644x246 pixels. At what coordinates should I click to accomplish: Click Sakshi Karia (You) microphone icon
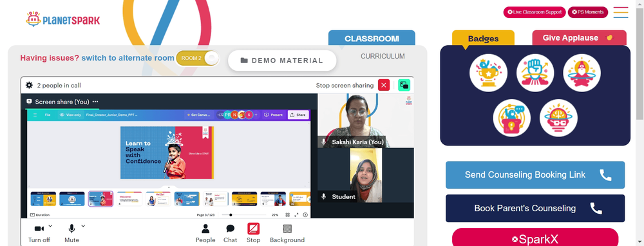point(324,142)
